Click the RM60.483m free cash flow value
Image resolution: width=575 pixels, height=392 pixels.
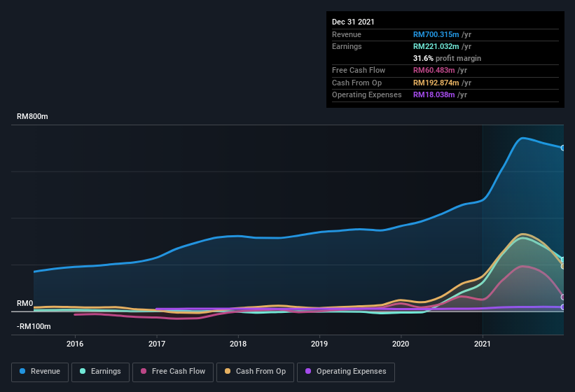[x=434, y=70]
